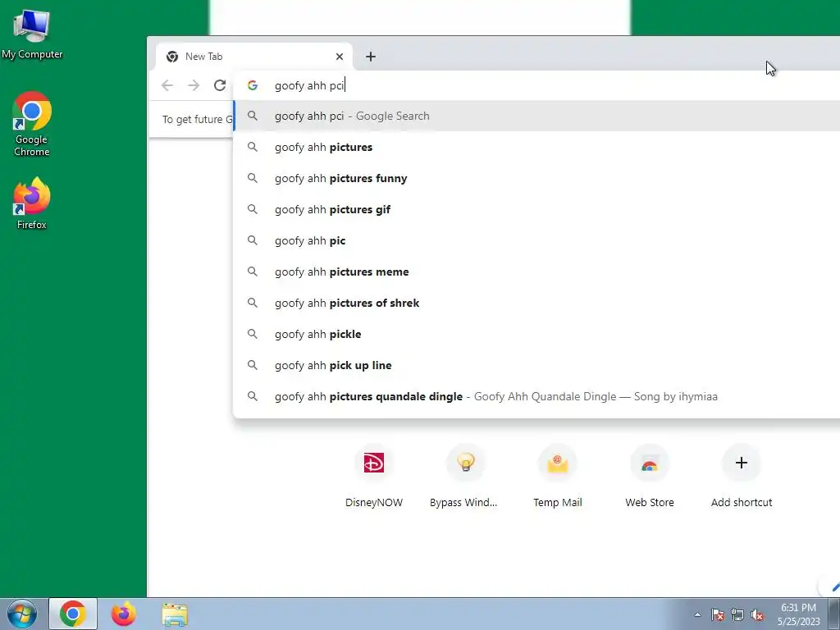Open Windows Explorer from taskbar
The image size is (840, 630).
coord(175,614)
